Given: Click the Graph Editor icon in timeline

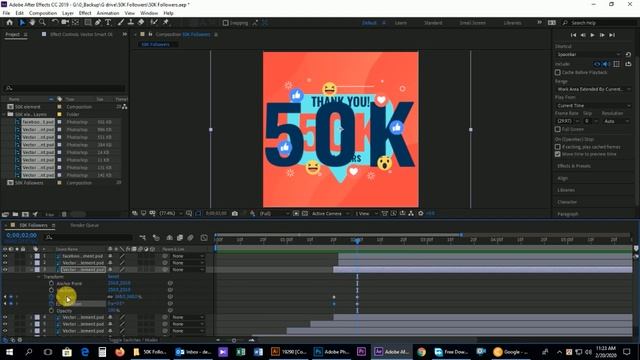Looking at the screenshot, I should 204,238.
